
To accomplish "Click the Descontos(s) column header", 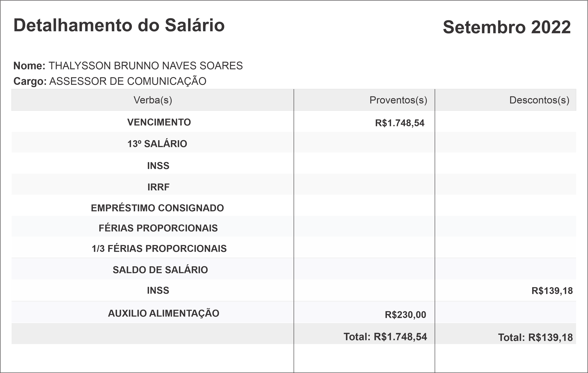I will pos(539,100).
